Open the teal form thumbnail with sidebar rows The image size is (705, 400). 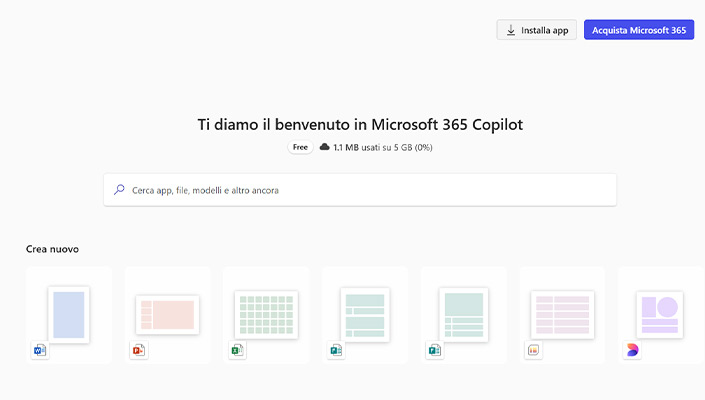(x=365, y=314)
